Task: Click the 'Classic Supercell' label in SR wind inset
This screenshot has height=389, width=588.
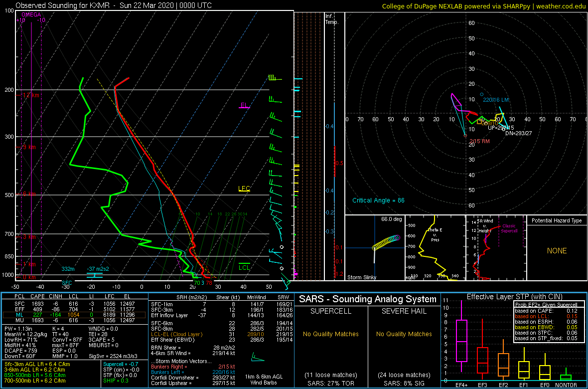Action: coord(509,228)
